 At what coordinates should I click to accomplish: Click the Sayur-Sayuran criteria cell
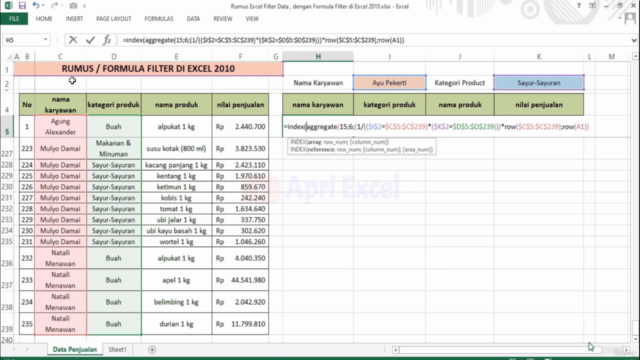click(x=539, y=83)
